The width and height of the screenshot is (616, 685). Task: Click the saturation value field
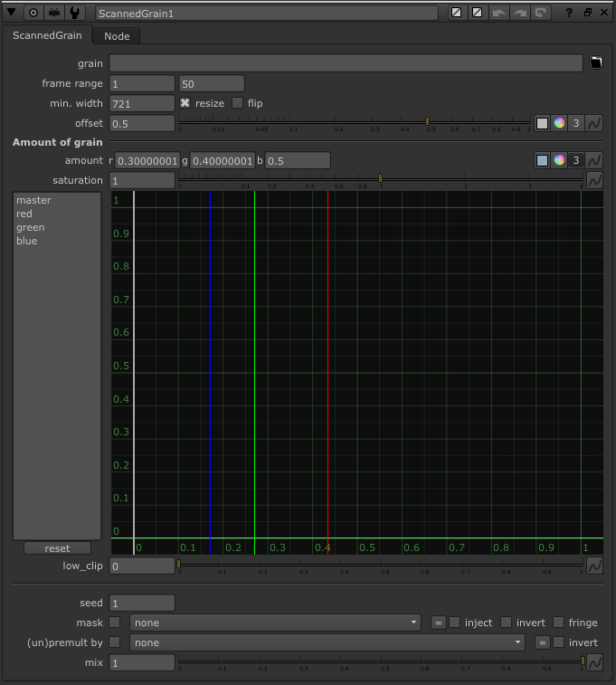tap(142, 180)
